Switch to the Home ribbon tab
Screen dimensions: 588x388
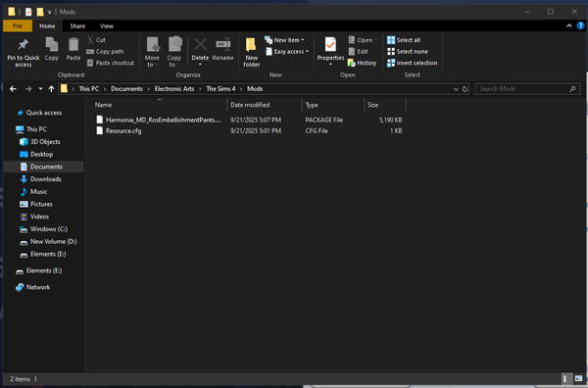[x=47, y=25]
